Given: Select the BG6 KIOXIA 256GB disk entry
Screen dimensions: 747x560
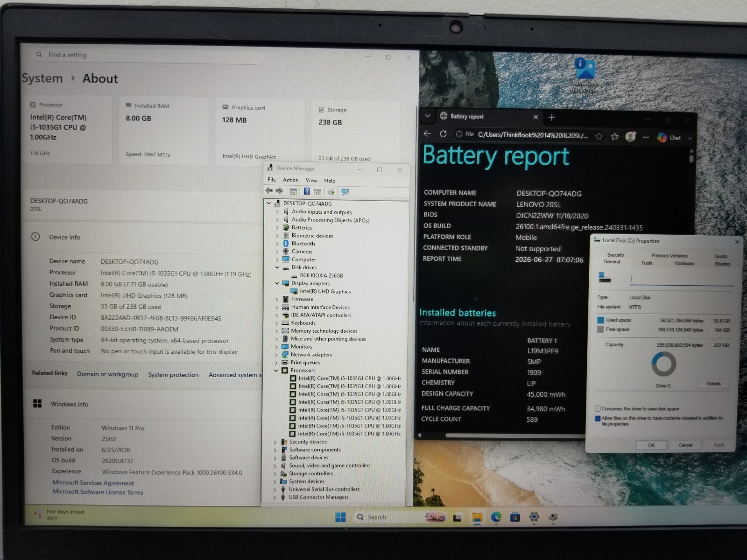Looking at the screenshot, I should 321,276.
